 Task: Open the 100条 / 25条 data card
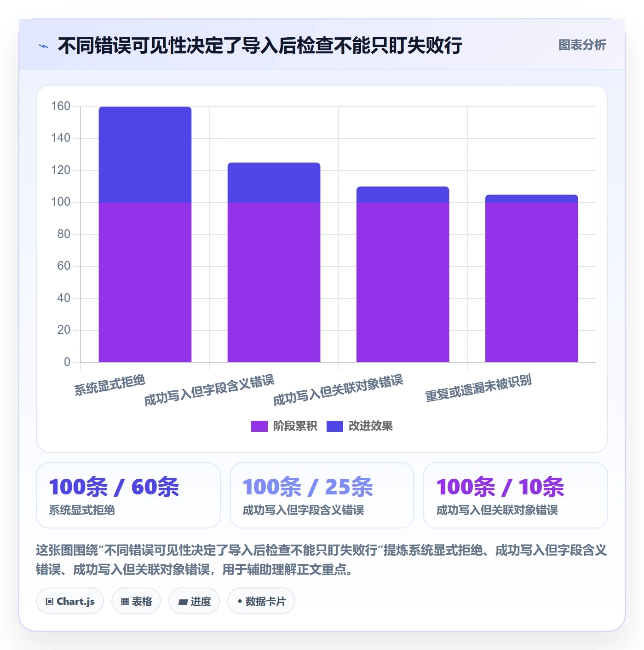tap(322, 495)
